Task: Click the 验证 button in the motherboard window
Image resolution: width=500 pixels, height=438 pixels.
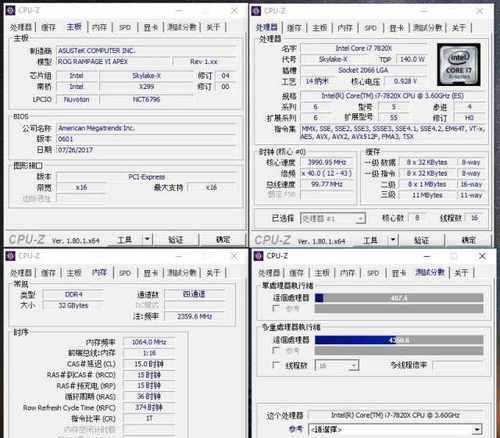Action: click(176, 239)
